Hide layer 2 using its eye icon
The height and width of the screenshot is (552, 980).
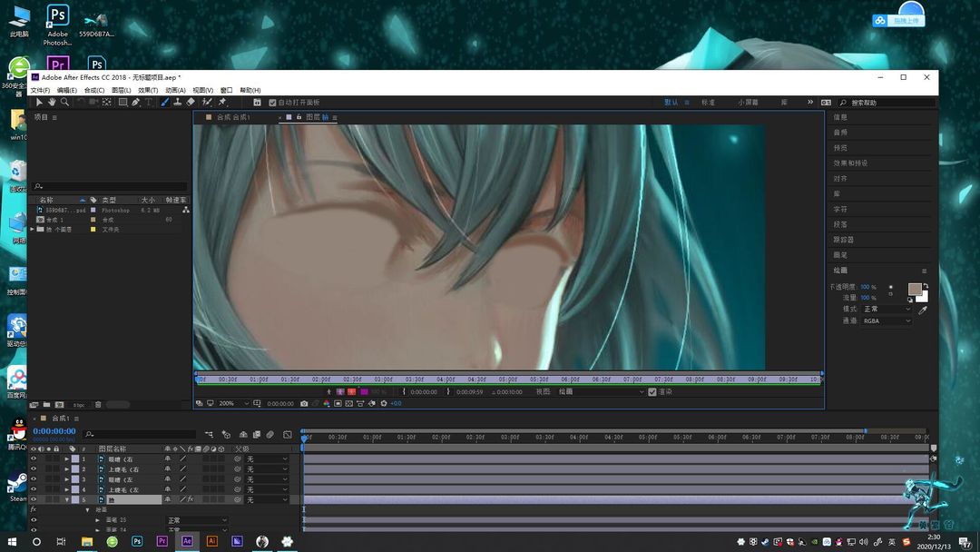coord(34,468)
